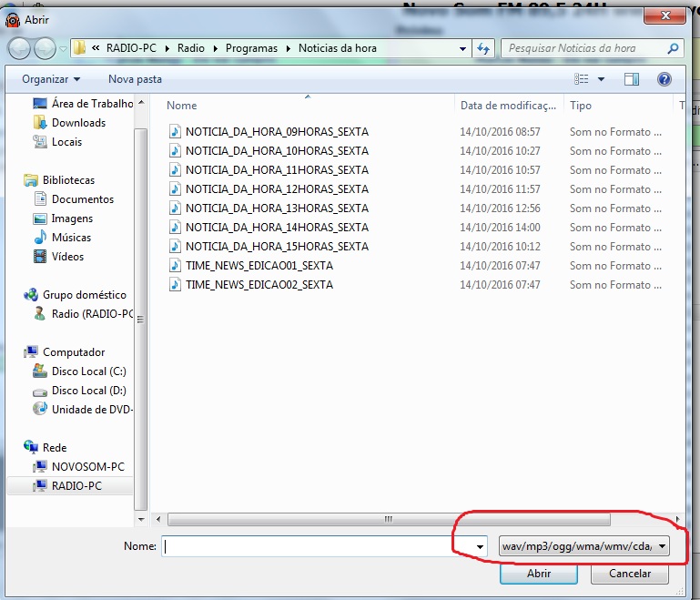Viewport: 700px width, 600px height.
Task: Select Área de Trabalho in navigation pane
Action: (83, 104)
